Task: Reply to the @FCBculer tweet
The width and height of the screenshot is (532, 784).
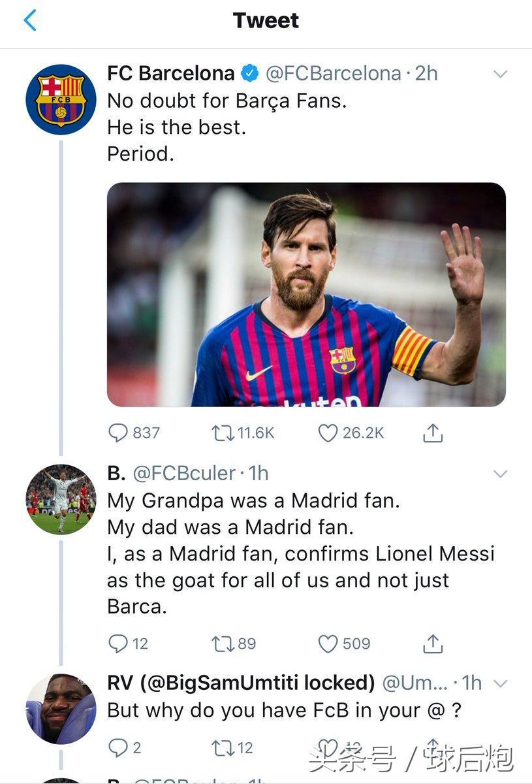Action: tap(118, 644)
